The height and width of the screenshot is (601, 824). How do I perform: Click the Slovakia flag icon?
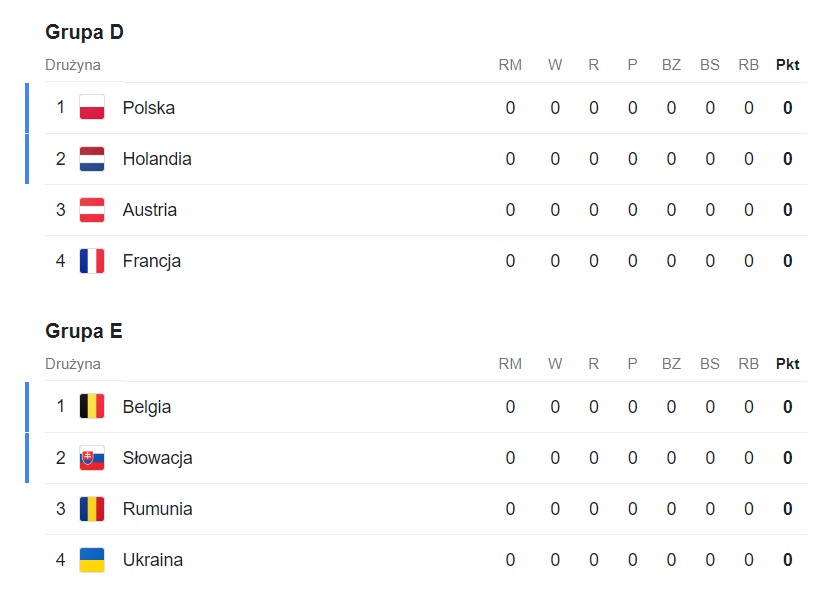[92, 458]
